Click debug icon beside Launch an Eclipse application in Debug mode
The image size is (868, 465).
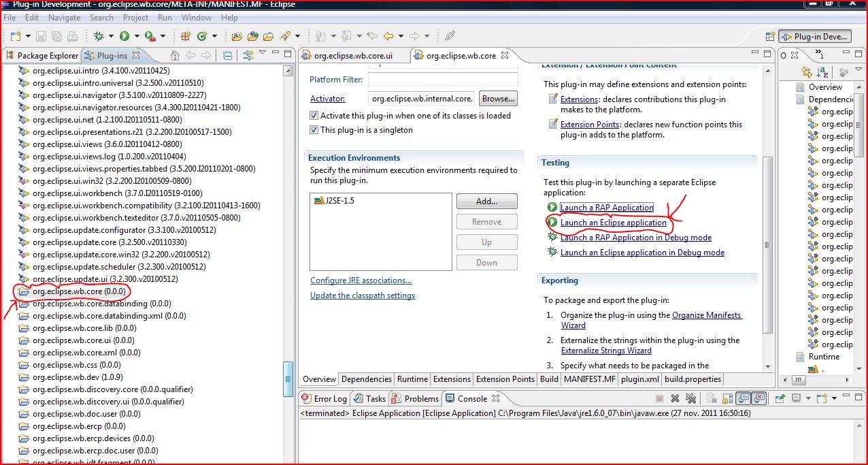552,253
